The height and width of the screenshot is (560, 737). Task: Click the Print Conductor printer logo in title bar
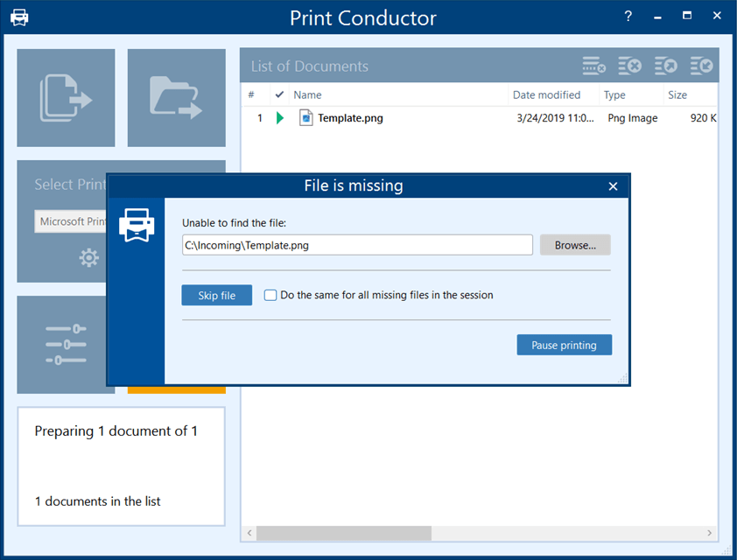19,17
